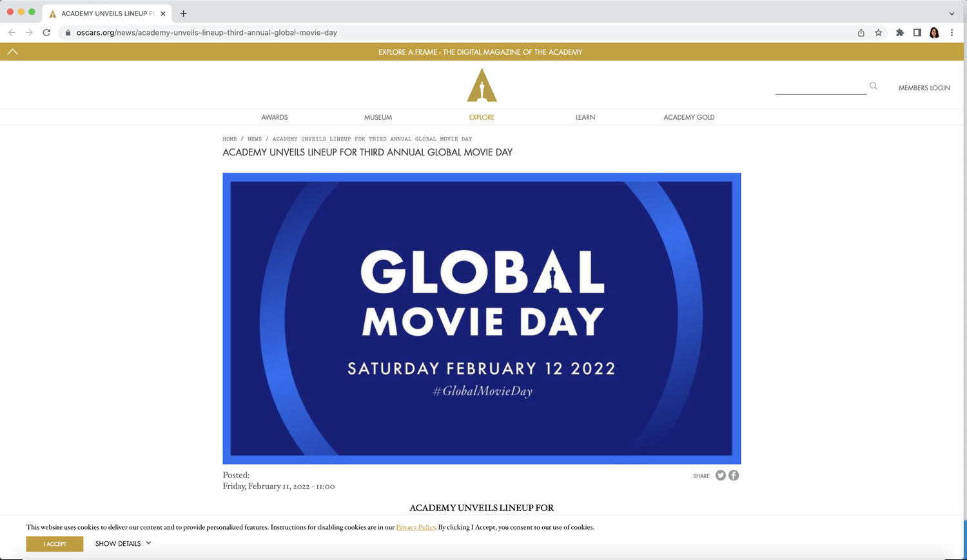Open the extensions puzzle icon

900,32
